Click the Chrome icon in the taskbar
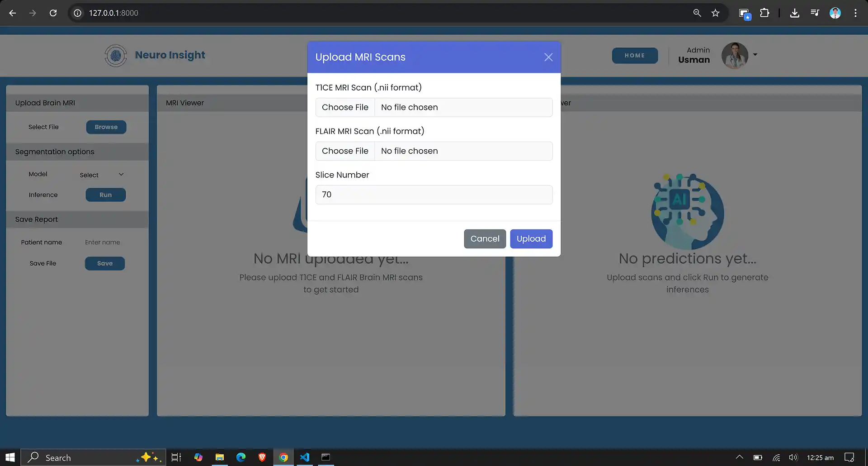 tap(283, 457)
